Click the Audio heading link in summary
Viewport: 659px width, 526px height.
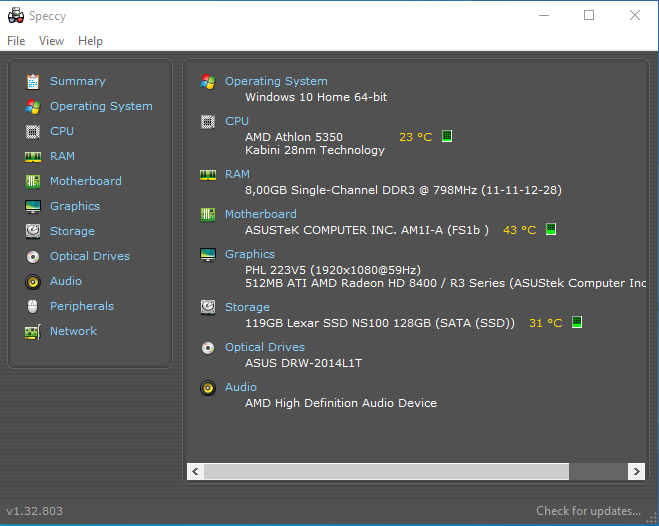[x=240, y=387]
